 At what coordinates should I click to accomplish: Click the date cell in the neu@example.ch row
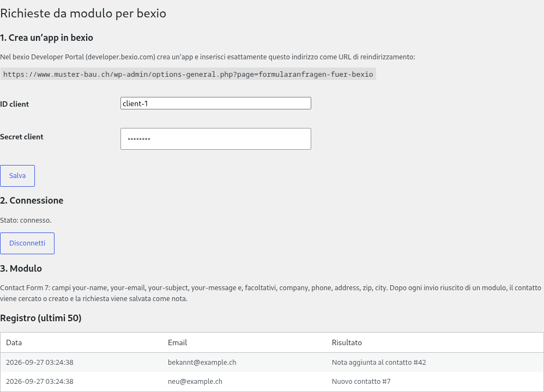pos(40,382)
